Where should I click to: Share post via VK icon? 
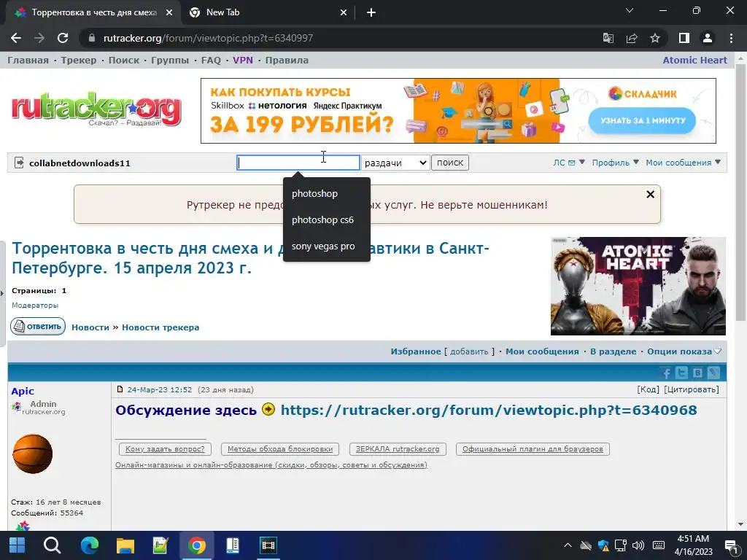pos(697,373)
